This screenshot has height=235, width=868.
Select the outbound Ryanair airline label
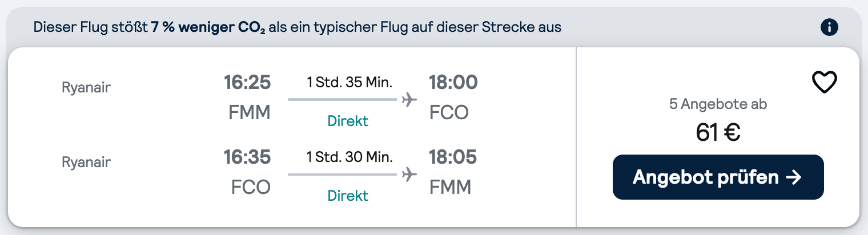(86, 88)
